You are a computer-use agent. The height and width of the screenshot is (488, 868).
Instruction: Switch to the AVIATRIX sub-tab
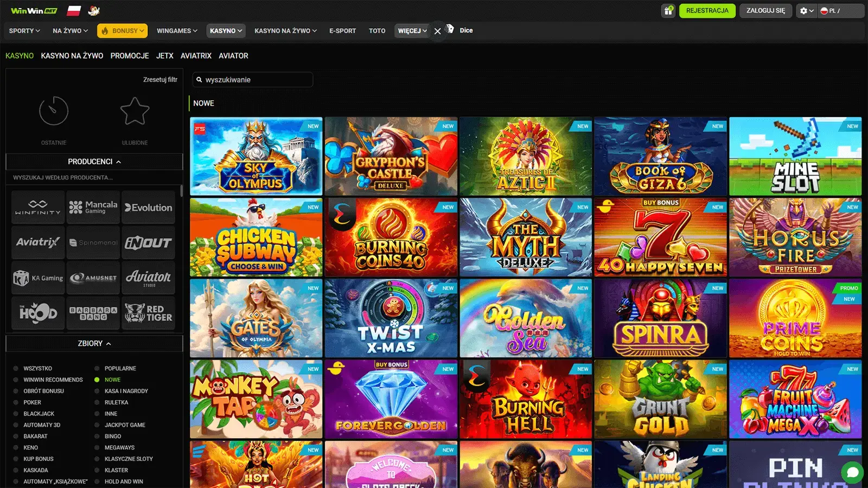pyautogui.click(x=196, y=56)
